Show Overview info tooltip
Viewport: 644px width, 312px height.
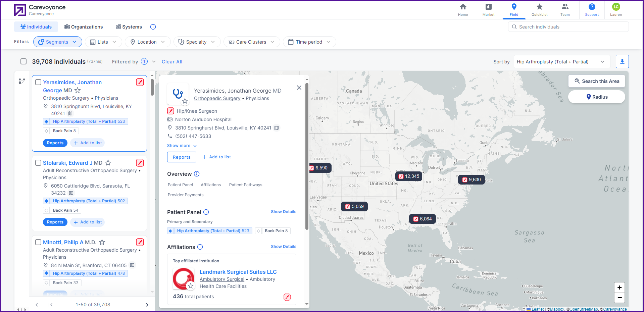click(197, 174)
